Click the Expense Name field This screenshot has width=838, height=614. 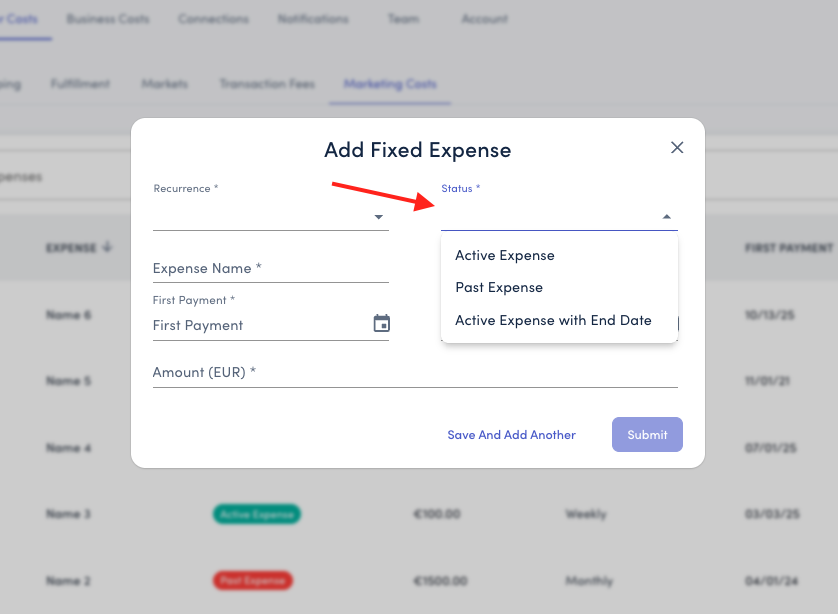pyautogui.click(x=270, y=268)
